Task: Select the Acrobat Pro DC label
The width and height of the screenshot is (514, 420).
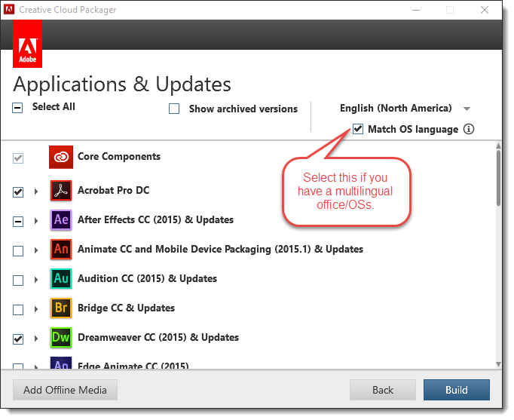Action: click(113, 191)
